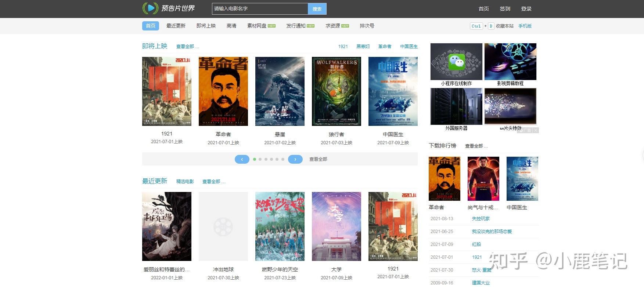Click the 搜索 search button

pyautogui.click(x=317, y=9)
